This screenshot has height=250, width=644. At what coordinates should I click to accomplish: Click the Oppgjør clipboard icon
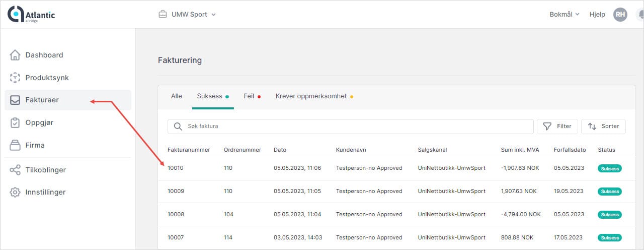point(15,122)
